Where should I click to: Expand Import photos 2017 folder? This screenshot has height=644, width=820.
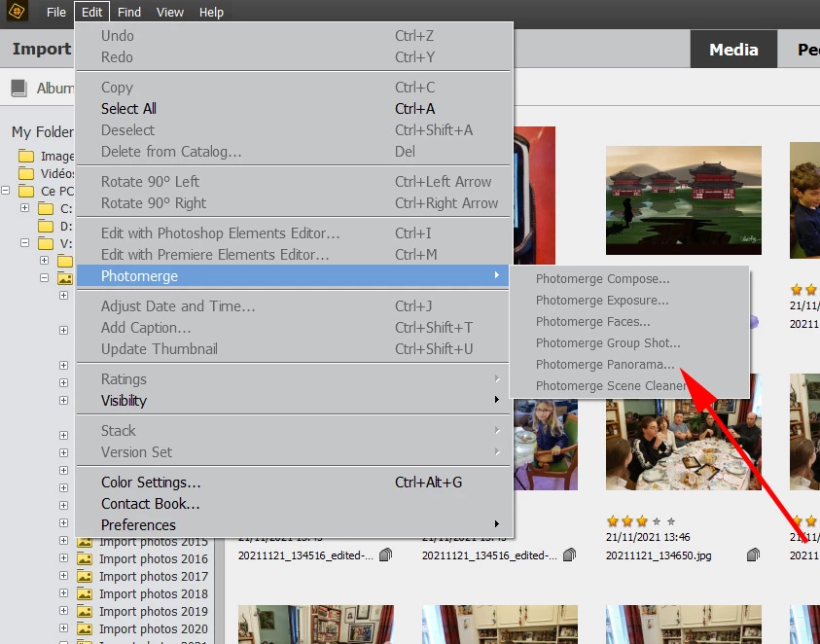(63, 576)
